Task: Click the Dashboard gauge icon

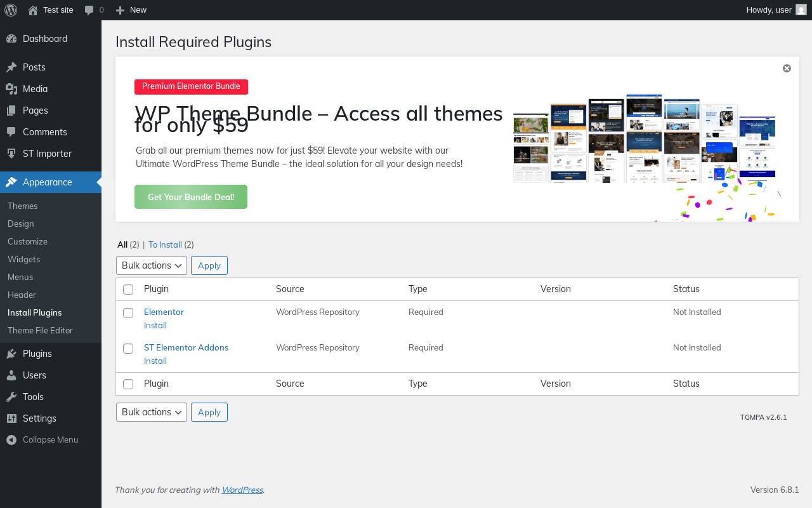Action: pyautogui.click(x=11, y=39)
